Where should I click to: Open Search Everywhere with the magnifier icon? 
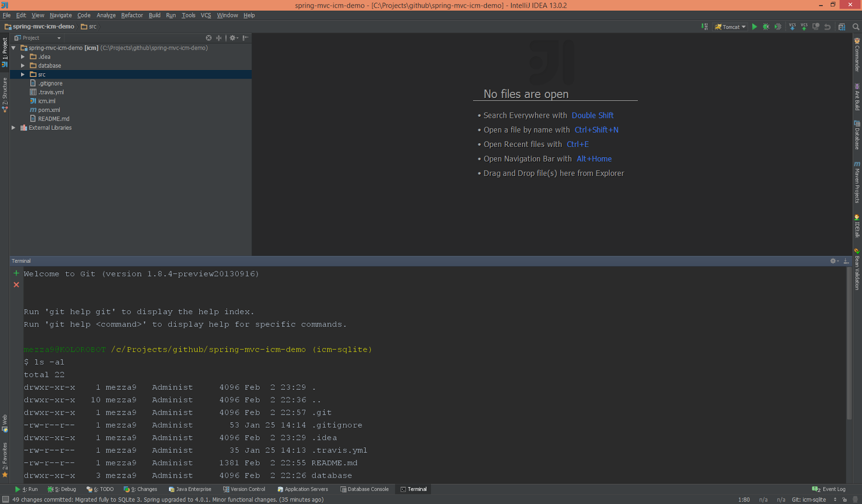point(856,26)
